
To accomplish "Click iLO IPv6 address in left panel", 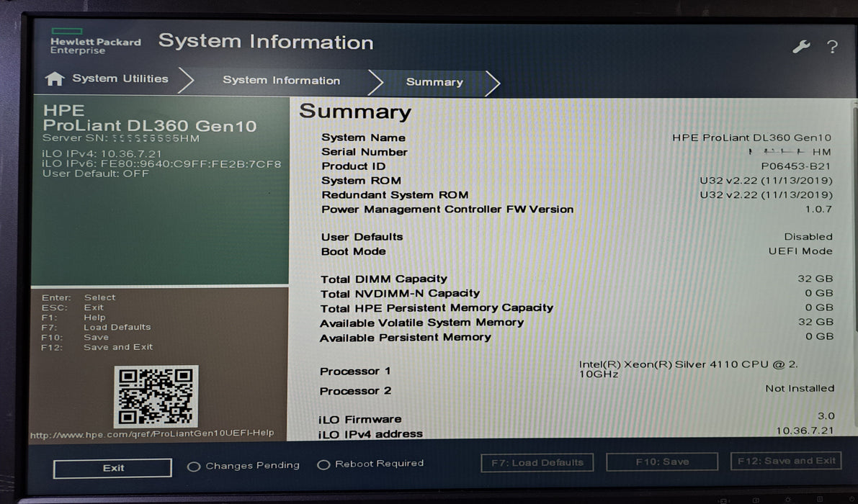I will [161, 164].
